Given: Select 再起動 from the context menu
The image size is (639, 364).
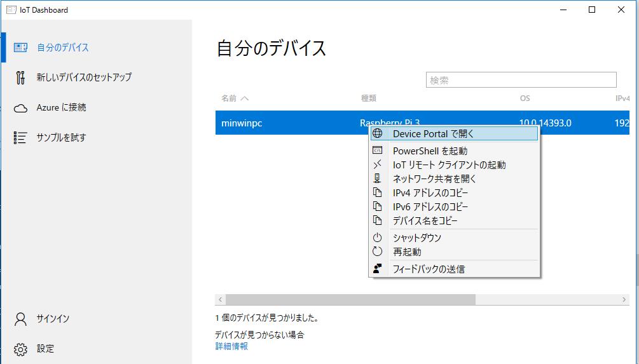Looking at the screenshot, I should 455,252.
